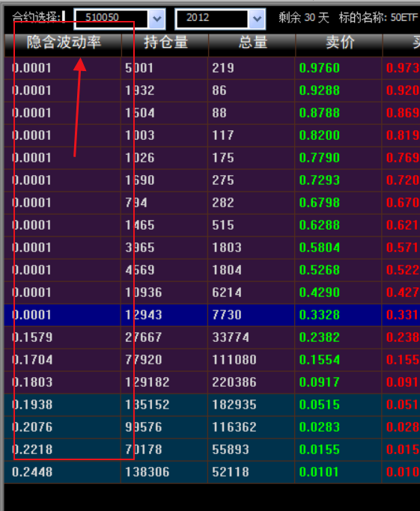
Task: Select ask price 0.0515
Action: tap(320, 405)
